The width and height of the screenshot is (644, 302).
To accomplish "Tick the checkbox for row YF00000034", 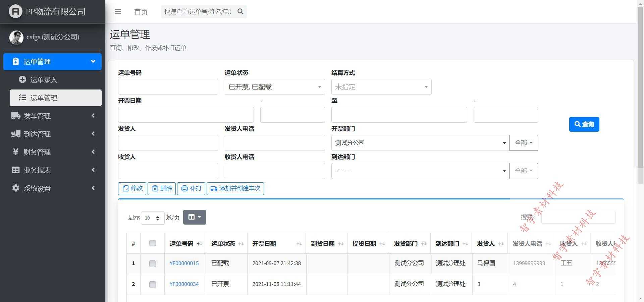I will [153, 285].
